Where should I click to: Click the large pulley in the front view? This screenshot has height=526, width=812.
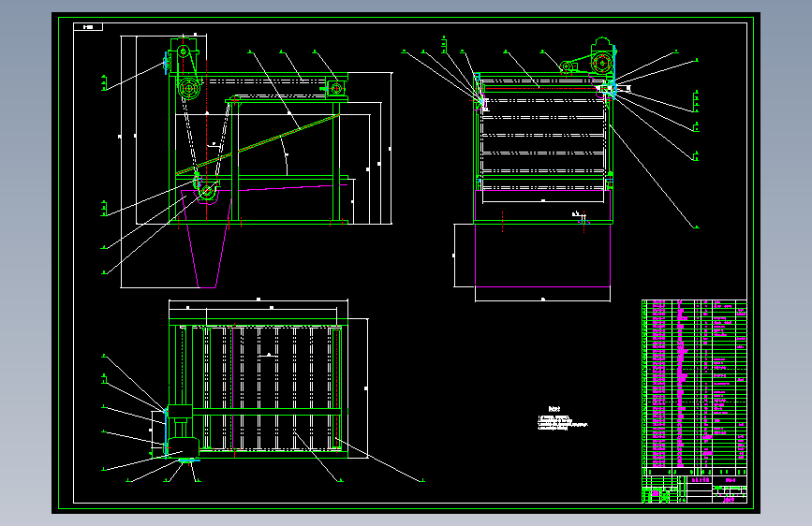(x=189, y=89)
